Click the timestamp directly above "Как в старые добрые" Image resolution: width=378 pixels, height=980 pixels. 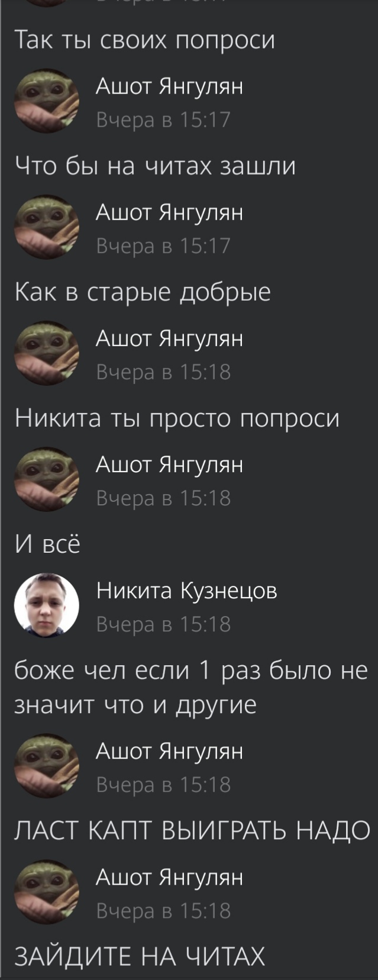point(164,246)
